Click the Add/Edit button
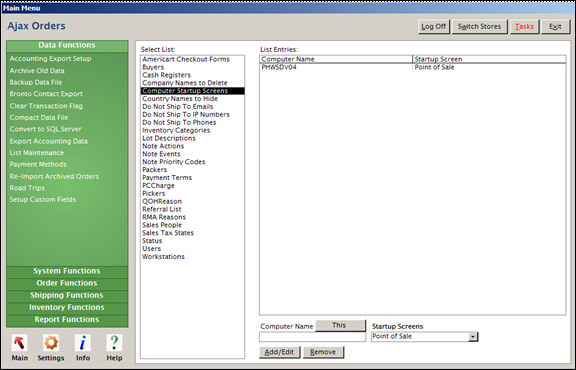576x370 pixels. pyautogui.click(x=279, y=352)
